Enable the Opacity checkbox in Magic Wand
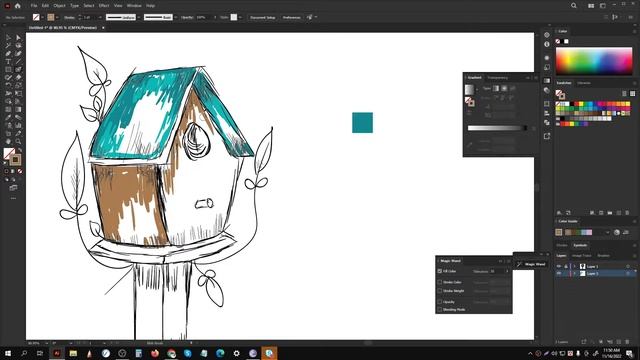The width and height of the screenshot is (640, 360). point(440,302)
